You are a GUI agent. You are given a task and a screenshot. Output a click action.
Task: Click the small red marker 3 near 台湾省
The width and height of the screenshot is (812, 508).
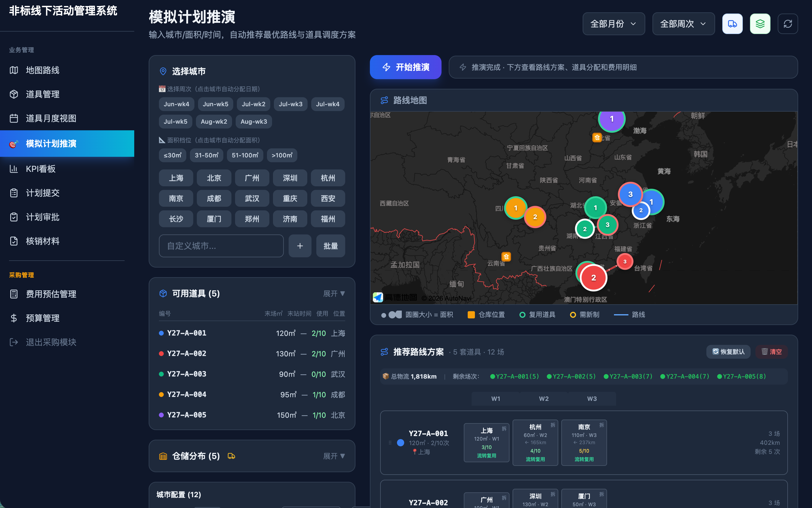(x=624, y=262)
